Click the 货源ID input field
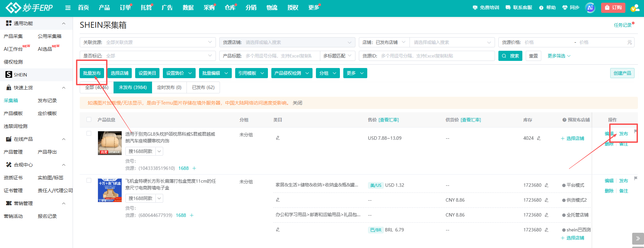This screenshot has height=248, width=644. coord(427,56)
